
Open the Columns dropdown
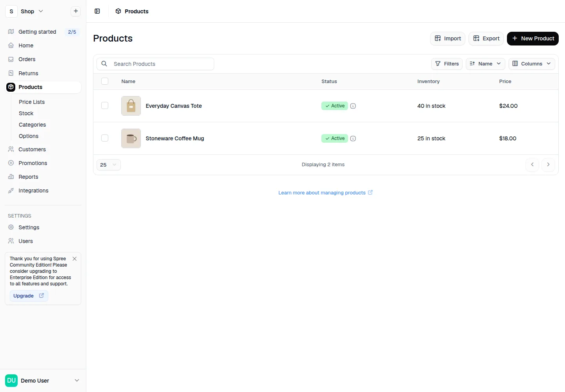point(532,64)
